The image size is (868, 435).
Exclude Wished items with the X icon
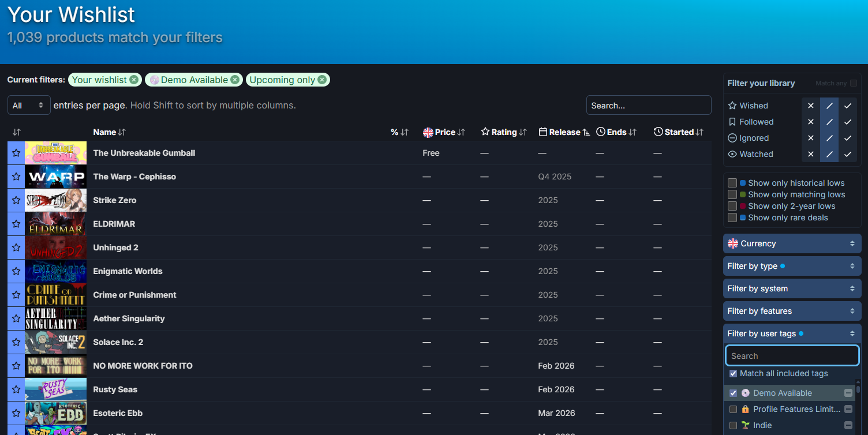point(810,106)
